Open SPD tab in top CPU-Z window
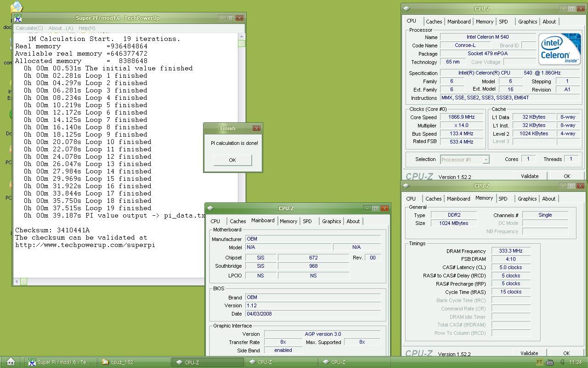588x368 pixels. tap(503, 22)
